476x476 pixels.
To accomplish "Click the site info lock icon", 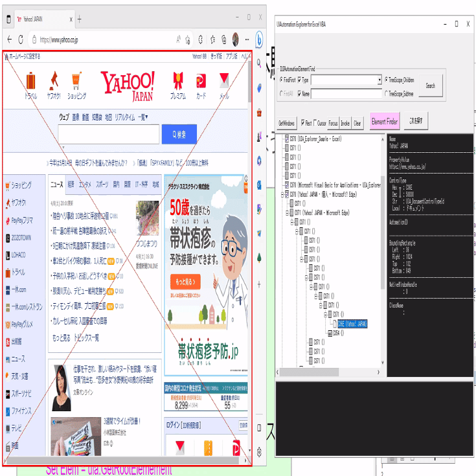I will coord(34,40).
